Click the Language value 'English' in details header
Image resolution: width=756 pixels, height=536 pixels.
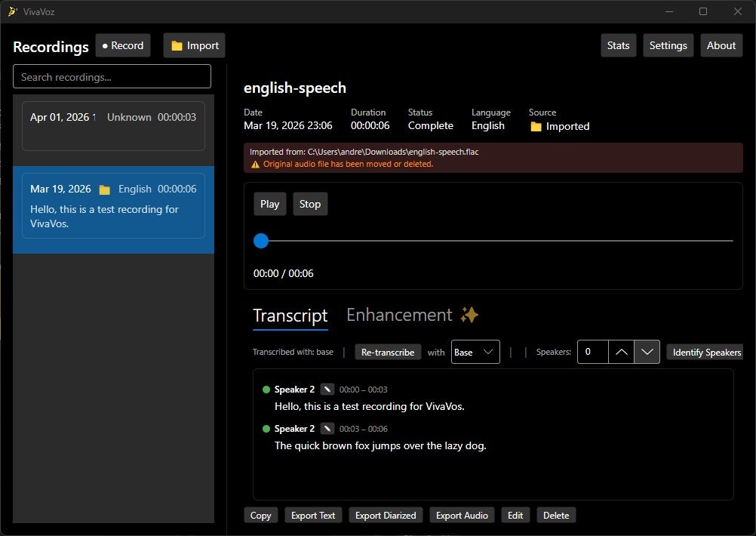coord(488,125)
